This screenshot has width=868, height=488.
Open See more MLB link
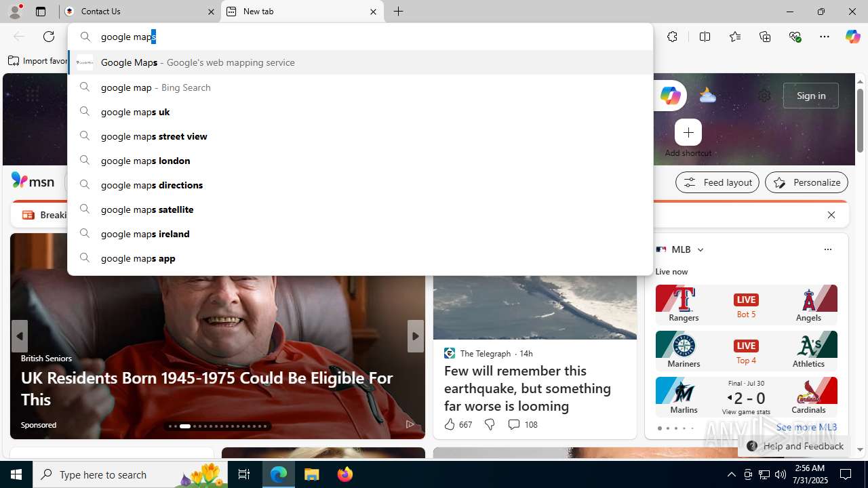[806, 427]
